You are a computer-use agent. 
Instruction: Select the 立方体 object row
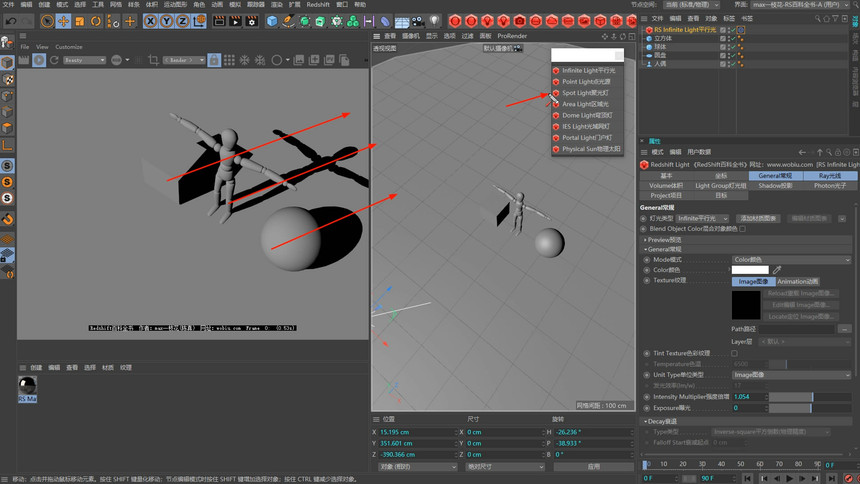[x=663, y=38]
